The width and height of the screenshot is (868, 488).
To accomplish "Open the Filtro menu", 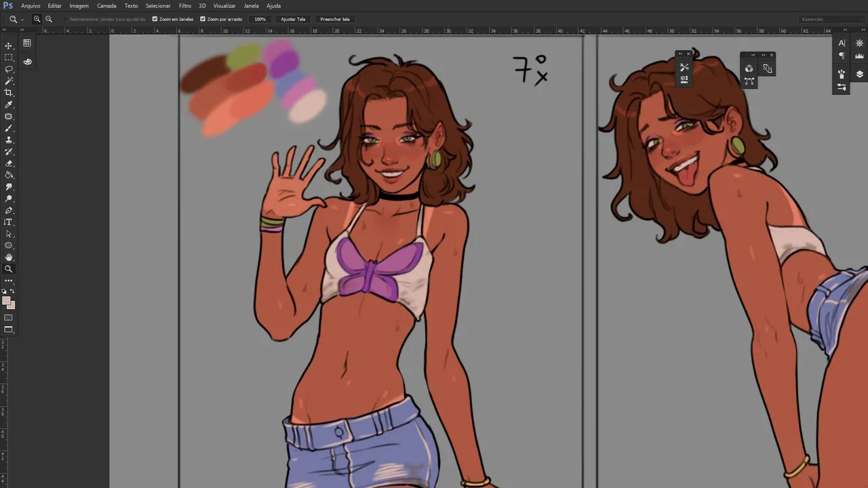I will click(x=184, y=5).
